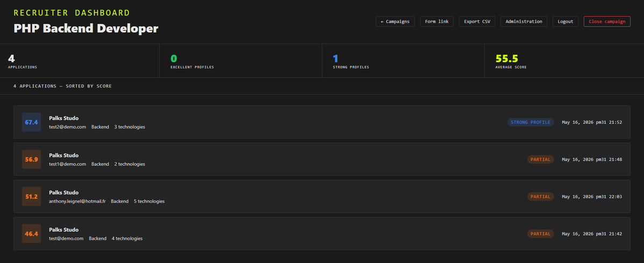
Task: Click the '4 APPLICATIONS — SORTED BY SCORE' label
Action: click(x=62, y=86)
